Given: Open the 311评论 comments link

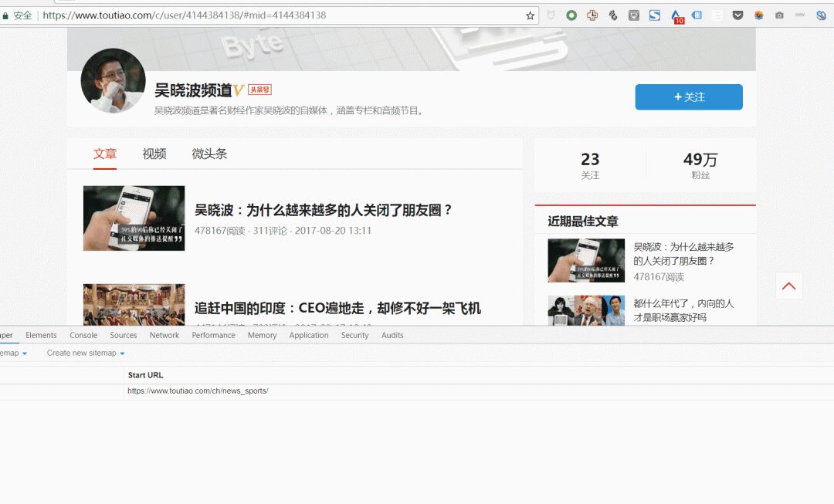Looking at the screenshot, I should 270,231.
